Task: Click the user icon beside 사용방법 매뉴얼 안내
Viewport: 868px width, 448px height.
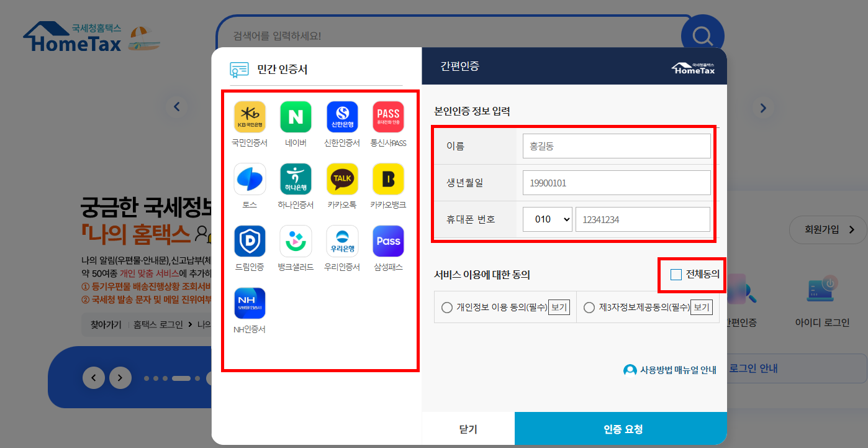Action: tap(630, 370)
